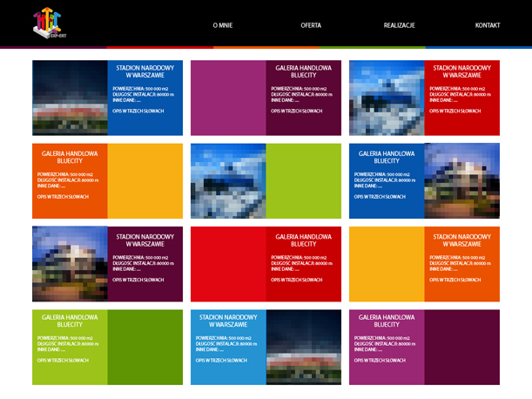The width and height of the screenshot is (532, 399).
Task: Click 'Opis w trzech słowach' on orange Galeria card
Action: click(x=63, y=197)
